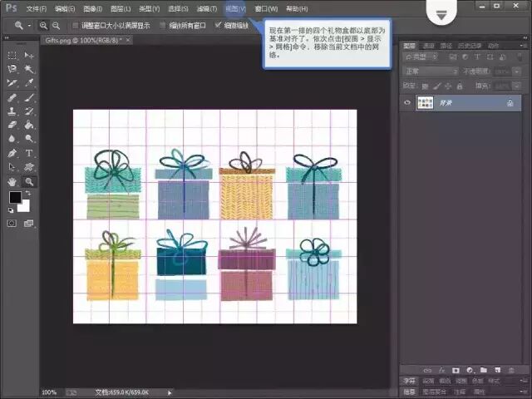Swap foreground and background colors
Image resolution: width=532 pixels, height=399 pixels.
28,193
